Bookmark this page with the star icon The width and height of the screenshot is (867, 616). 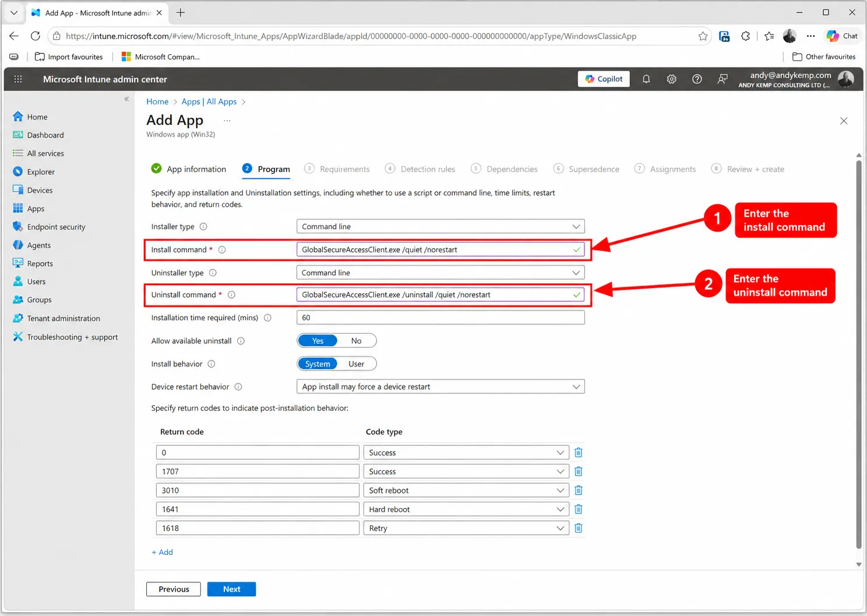pos(703,36)
